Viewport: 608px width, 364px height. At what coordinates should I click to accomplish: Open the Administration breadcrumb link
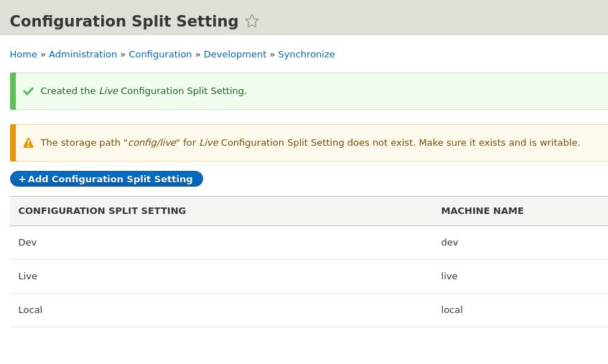click(83, 55)
